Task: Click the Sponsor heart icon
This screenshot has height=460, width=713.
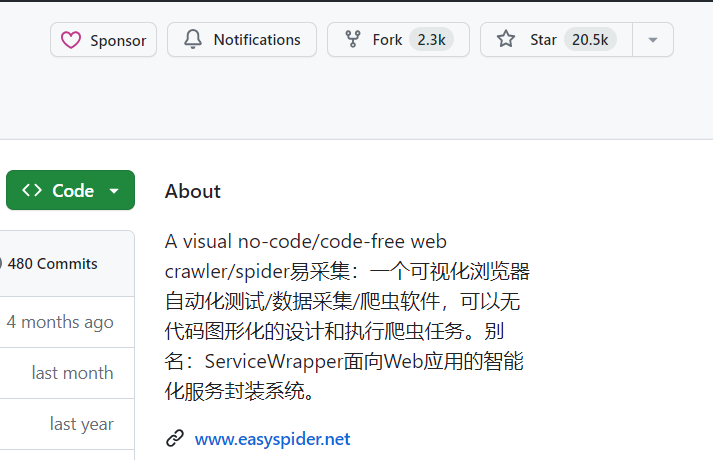Action: [71, 40]
